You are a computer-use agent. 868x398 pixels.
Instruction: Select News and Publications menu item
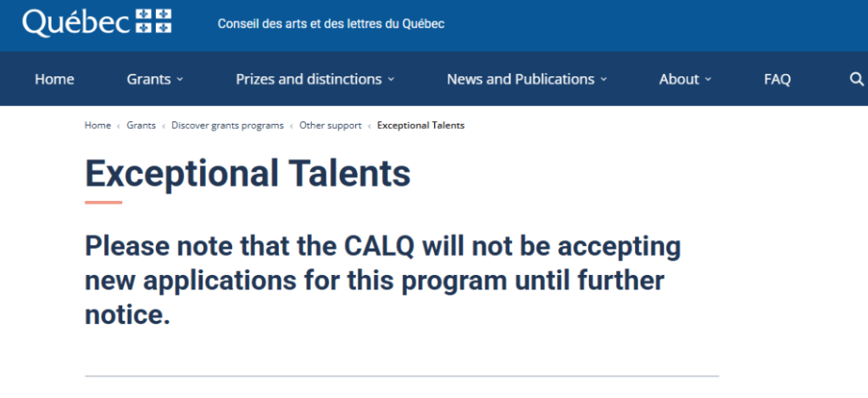coord(521,79)
